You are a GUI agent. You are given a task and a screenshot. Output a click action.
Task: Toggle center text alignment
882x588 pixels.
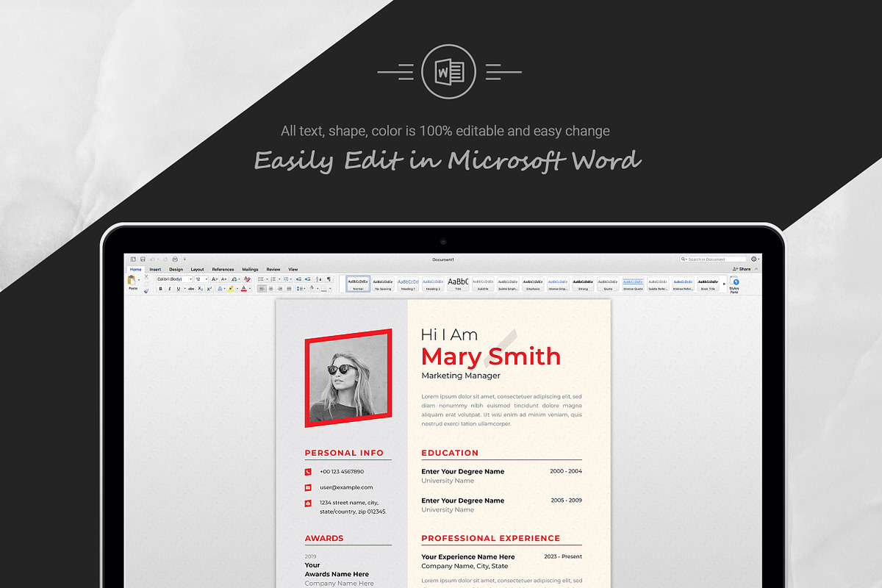click(x=271, y=288)
